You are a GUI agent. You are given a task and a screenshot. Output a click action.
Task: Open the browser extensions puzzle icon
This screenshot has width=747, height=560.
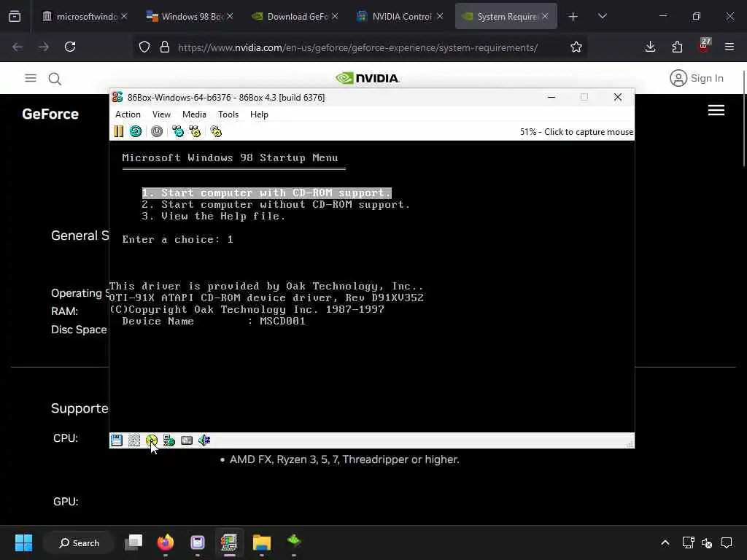[677, 47]
